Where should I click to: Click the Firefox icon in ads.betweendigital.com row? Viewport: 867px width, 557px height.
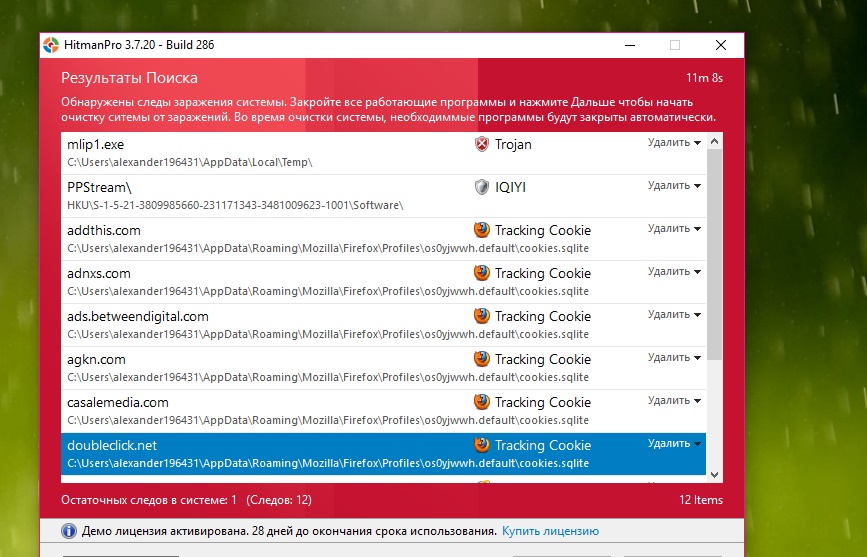pos(482,316)
